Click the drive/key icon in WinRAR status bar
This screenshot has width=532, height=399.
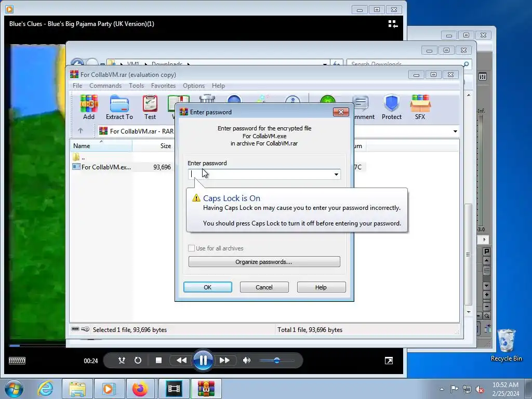(81, 329)
